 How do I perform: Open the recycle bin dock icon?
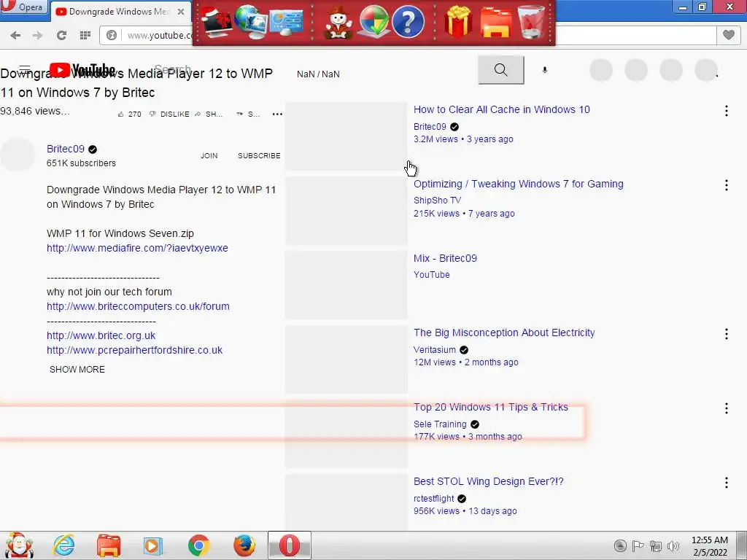tap(531, 22)
